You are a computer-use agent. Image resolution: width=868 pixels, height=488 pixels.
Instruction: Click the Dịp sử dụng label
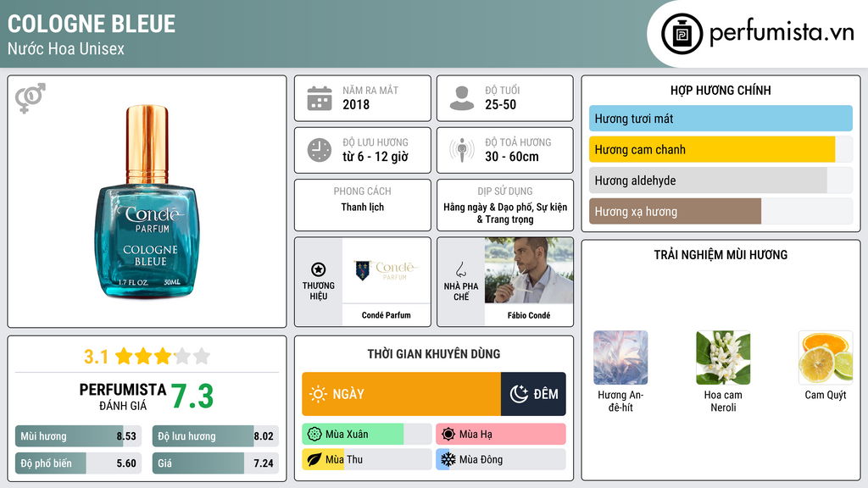tap(505, 191)
